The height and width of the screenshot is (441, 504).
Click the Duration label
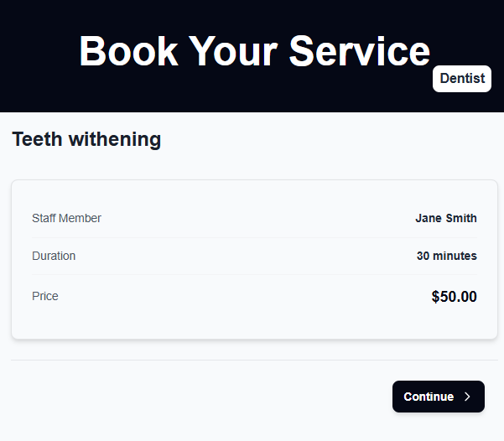tap(54, 256)
